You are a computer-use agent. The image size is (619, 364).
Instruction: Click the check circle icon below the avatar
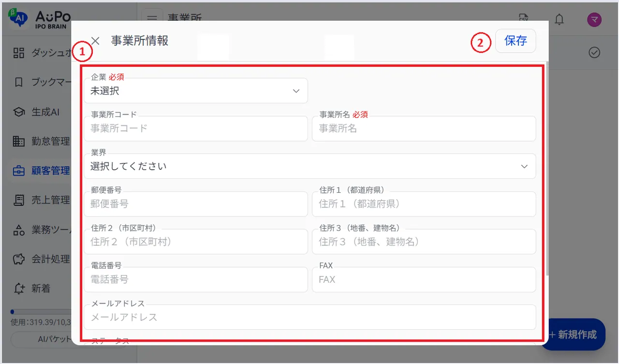594,53
